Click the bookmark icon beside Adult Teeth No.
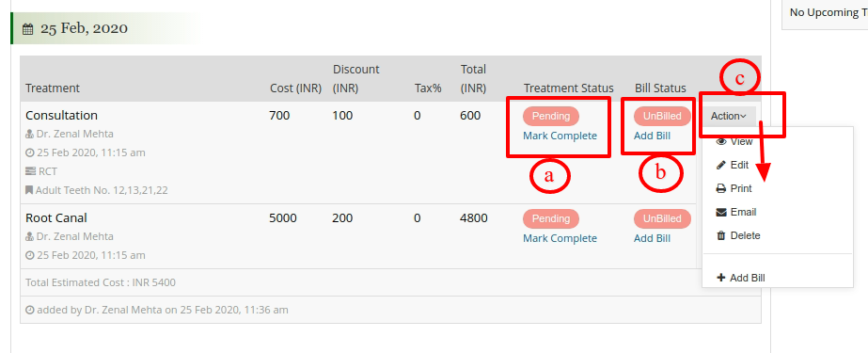Screen dimensions: 868x353 29,191
